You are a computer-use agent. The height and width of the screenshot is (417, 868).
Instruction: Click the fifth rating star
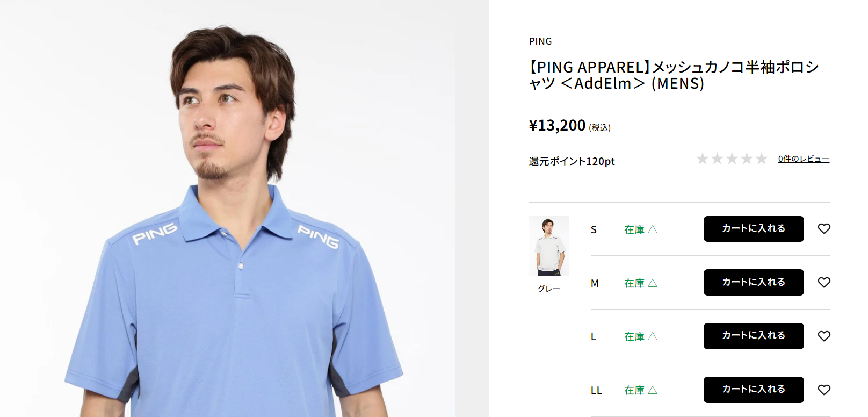click(x=762, y=159)
